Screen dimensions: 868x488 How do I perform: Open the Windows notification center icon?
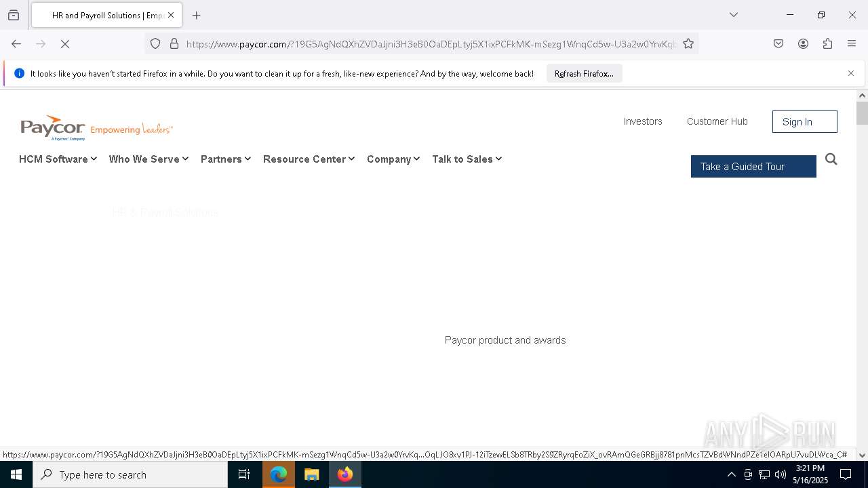click(846, 474)
